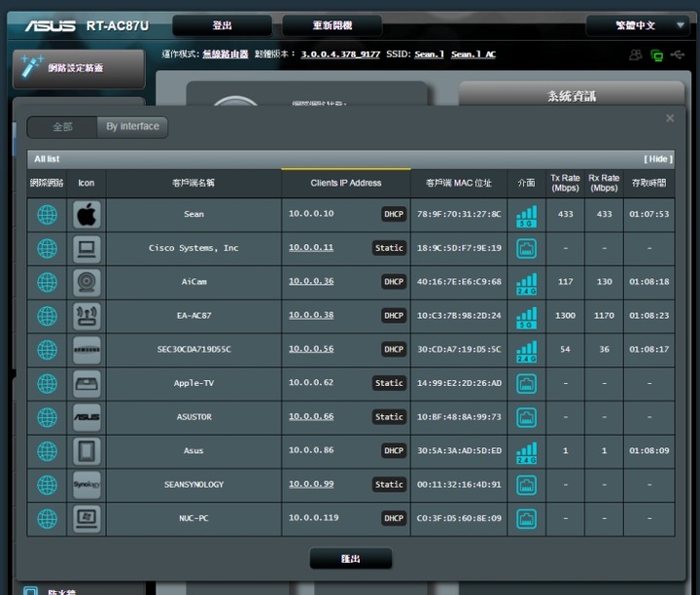Open IP link 10.0.0.38

click(311, 315)
